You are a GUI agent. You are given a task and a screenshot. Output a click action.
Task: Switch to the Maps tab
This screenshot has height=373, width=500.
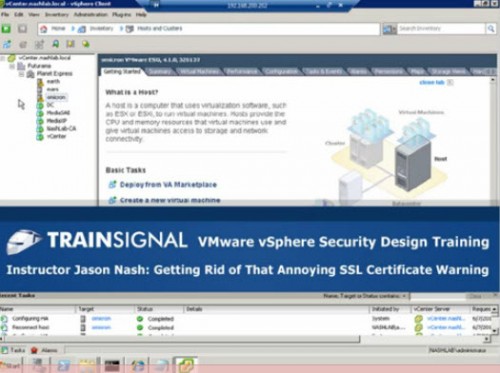coord(417,71)
